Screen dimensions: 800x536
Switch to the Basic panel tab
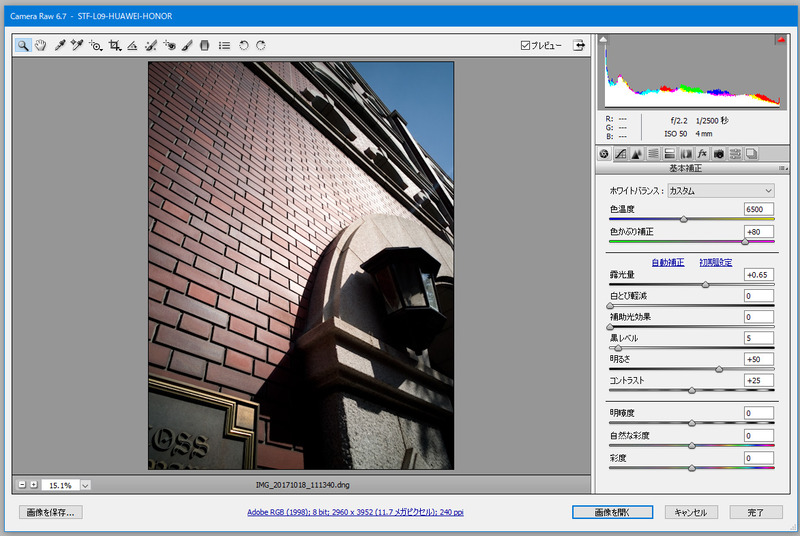604,154
